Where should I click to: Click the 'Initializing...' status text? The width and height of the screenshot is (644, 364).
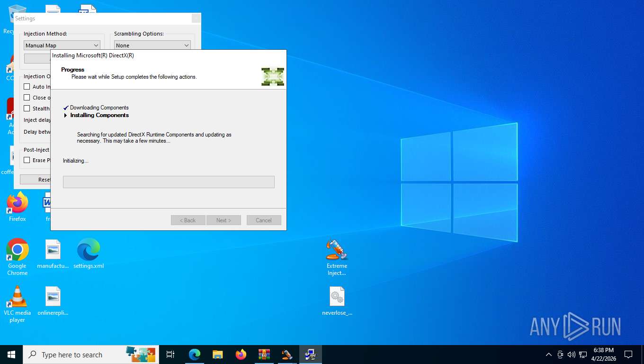point(76,161)
